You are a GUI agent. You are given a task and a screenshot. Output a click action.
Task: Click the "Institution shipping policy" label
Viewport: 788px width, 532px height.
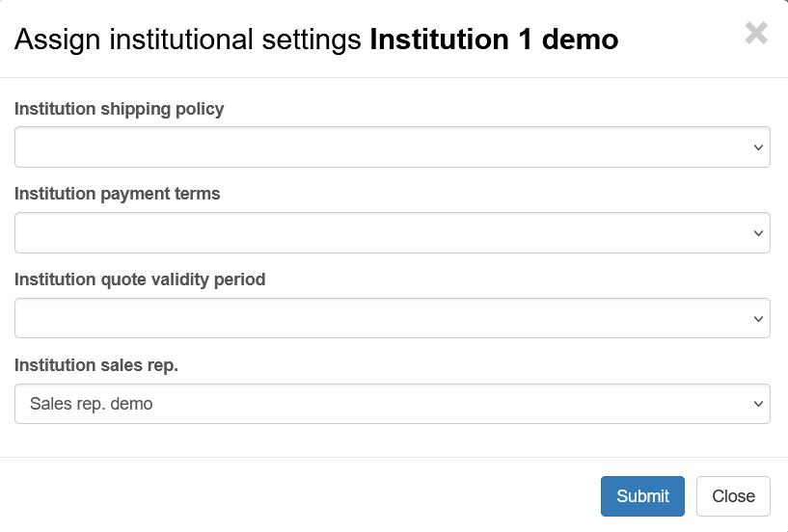120,109
